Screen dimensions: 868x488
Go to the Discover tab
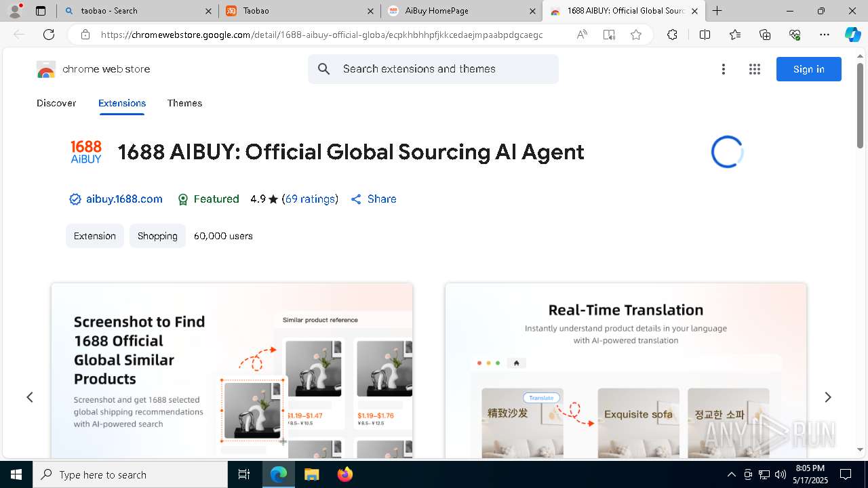[56, 103]
